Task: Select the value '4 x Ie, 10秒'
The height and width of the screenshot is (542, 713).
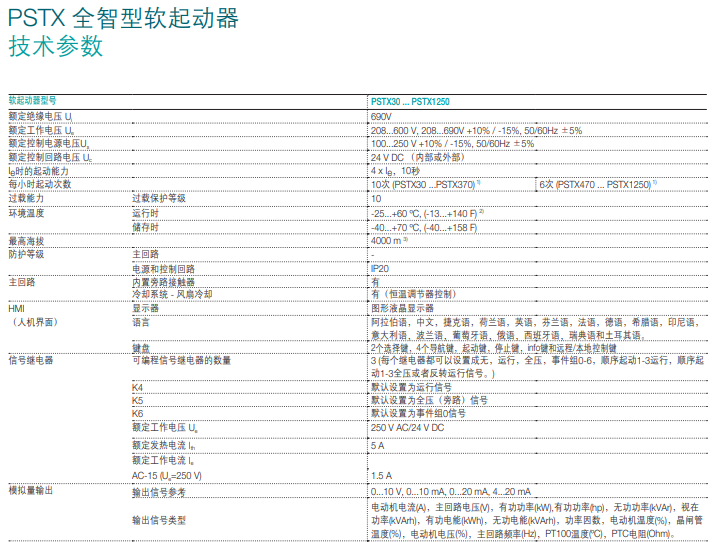Action: 395,171
